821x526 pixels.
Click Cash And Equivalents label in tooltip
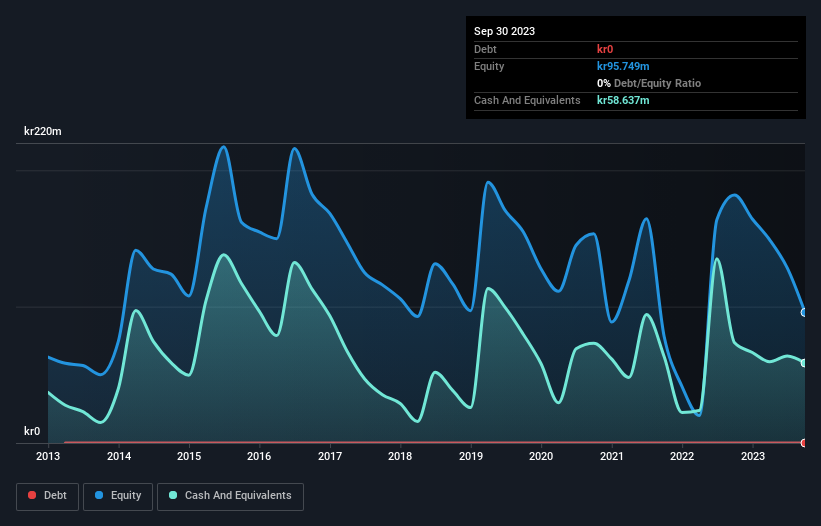point(527,100)
